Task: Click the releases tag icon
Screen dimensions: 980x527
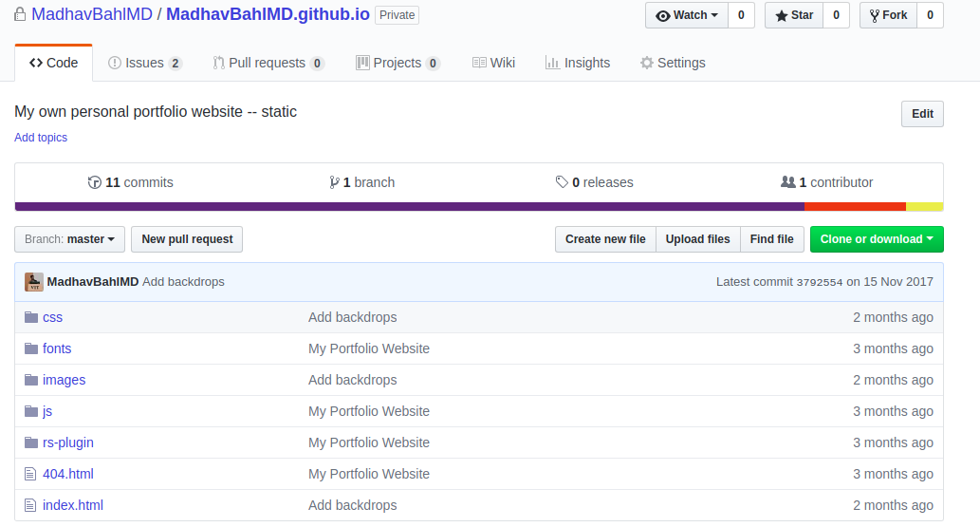Action: [x=563, y=182]
